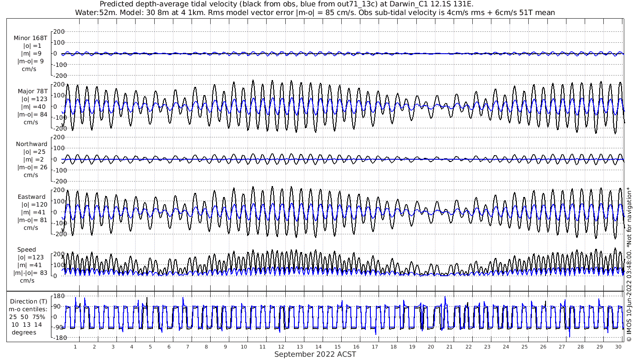The image size is (637, 364).
Task: Click "|m-o|= 9" in the Minor panel
Action: pyautogui.click(x=30, y=61)
